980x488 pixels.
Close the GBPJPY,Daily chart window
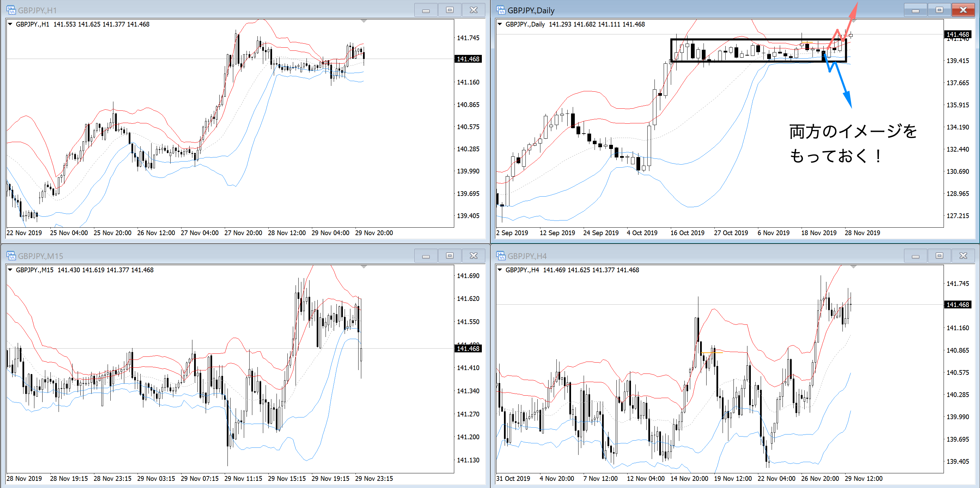point(963,10)
